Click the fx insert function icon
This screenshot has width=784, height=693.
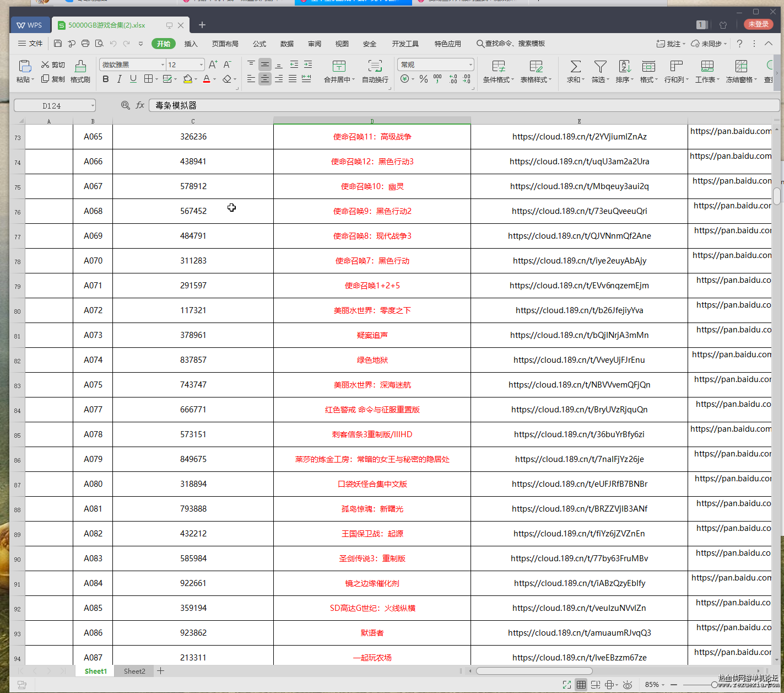coord(140,105)
